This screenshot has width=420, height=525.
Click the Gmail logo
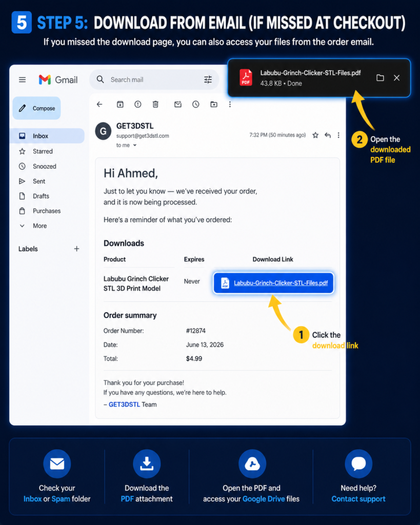click(58, 79)
